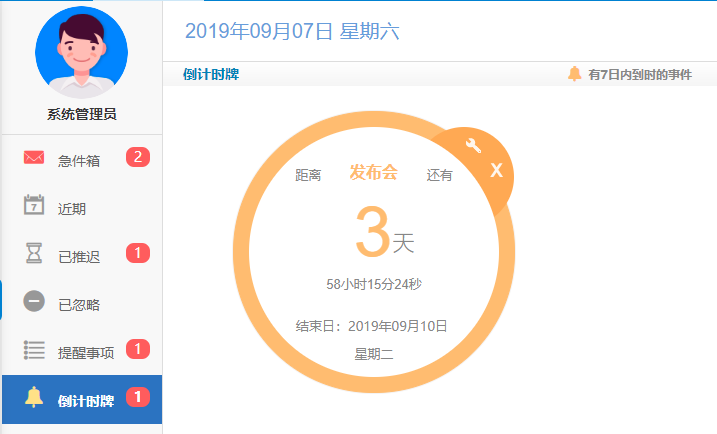Click the red badge 2 on 急件箱
717x434 pixels.
[138, 157]
